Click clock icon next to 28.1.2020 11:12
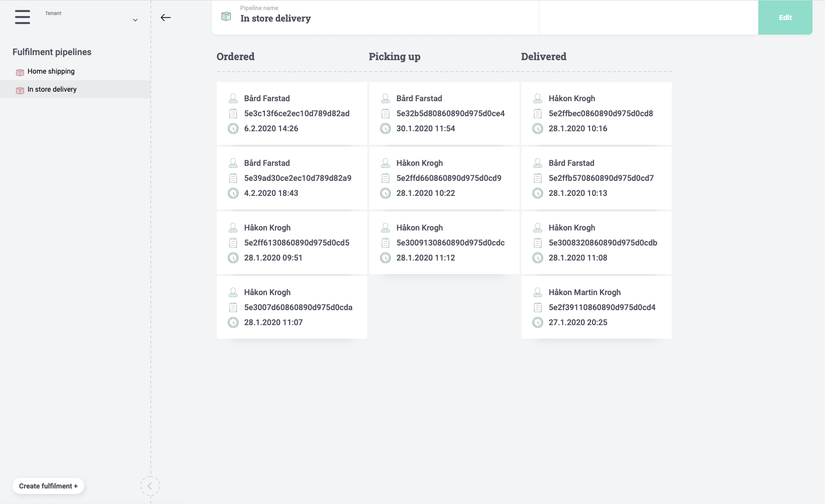This screenshot has height=504, width=825. tap(386, 258)
